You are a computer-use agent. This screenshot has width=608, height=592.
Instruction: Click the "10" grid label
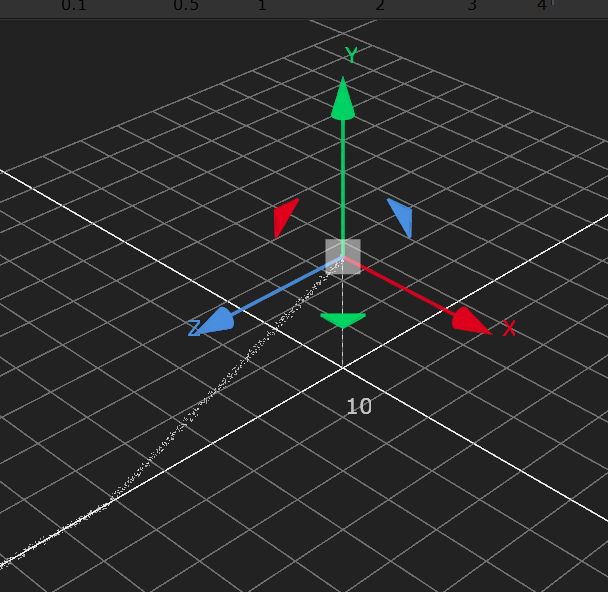pos(359,406)
